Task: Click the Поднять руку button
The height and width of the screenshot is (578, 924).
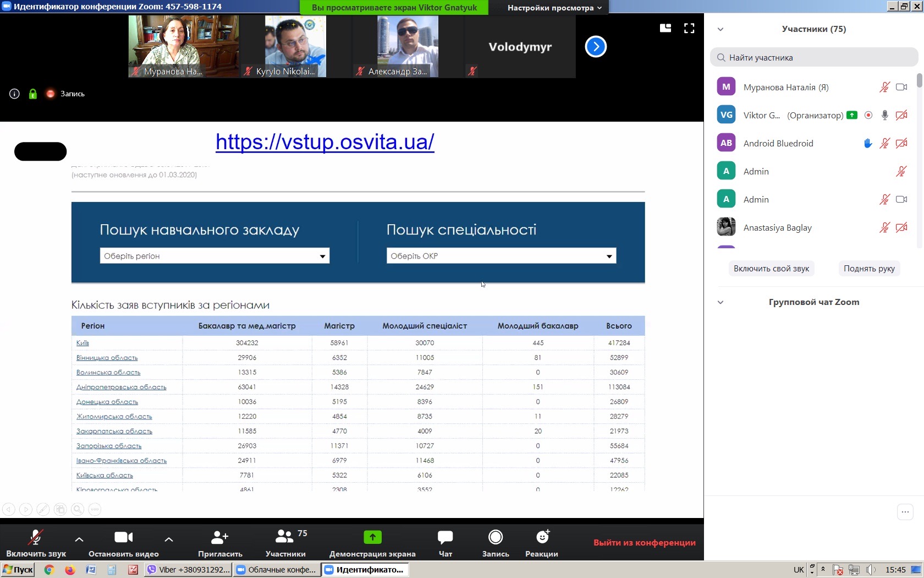Action: coord(869,269)
